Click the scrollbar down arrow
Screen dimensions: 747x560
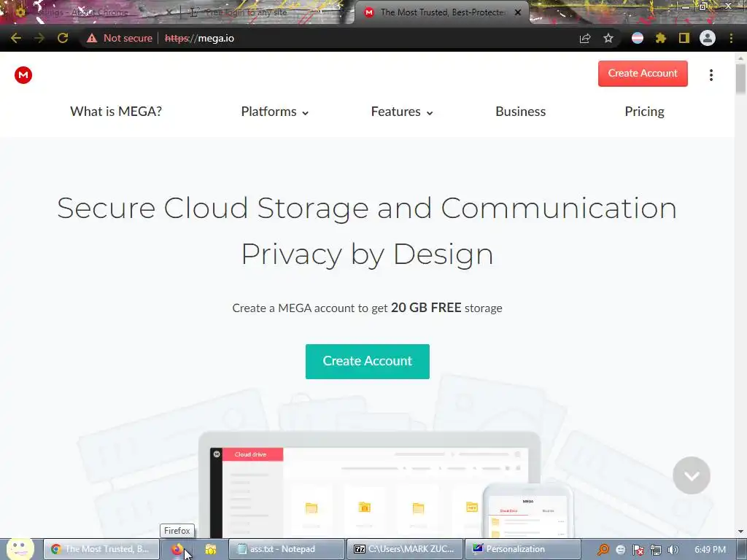click(x=741, y=532)
